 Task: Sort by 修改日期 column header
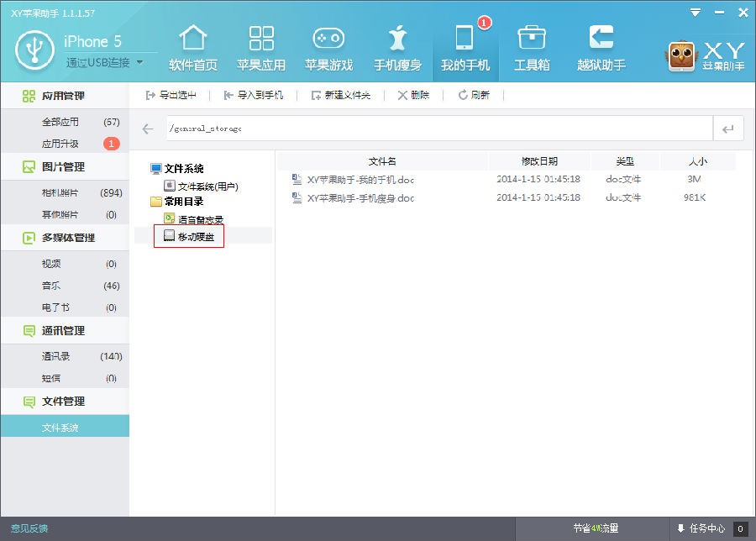tap(539, 161)
